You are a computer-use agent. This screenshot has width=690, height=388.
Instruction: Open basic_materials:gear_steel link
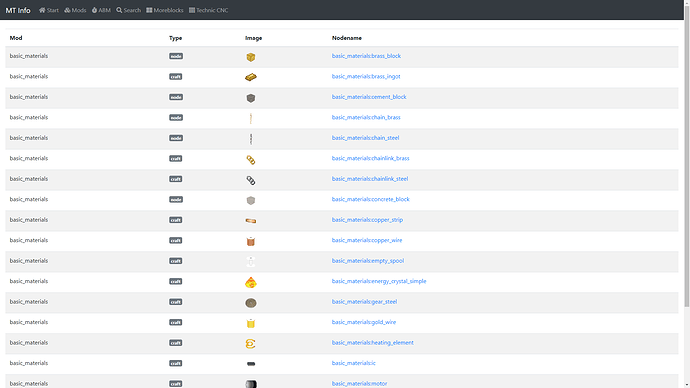coord(364,302)
